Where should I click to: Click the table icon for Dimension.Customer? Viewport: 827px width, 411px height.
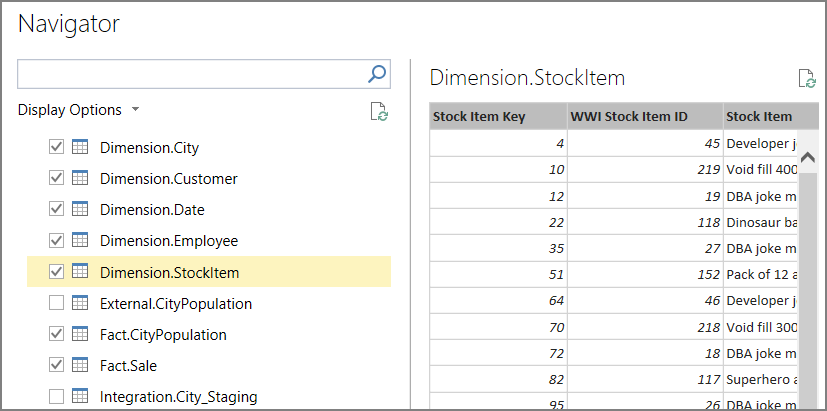point(80,179)
